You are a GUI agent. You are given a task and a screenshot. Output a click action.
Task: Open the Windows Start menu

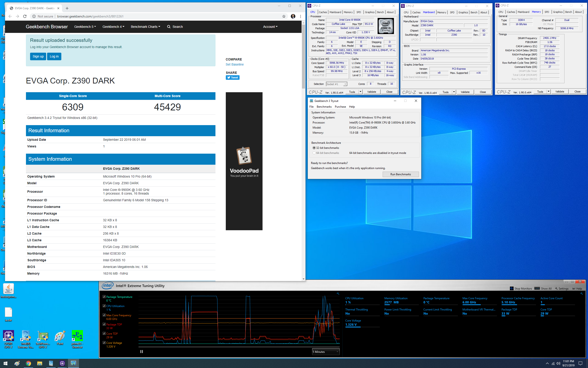pos(5,363)
